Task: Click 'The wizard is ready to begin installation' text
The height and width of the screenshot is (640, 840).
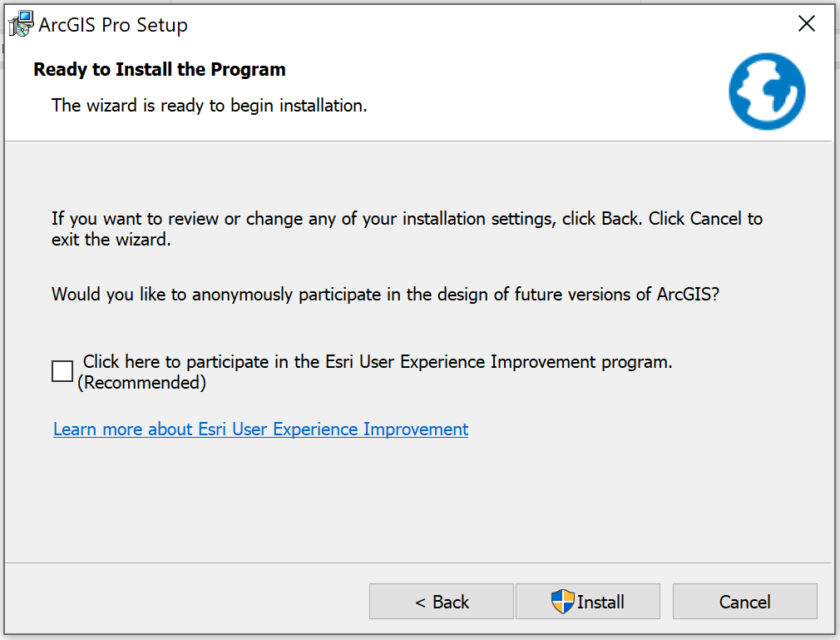Action: (209, 106)
